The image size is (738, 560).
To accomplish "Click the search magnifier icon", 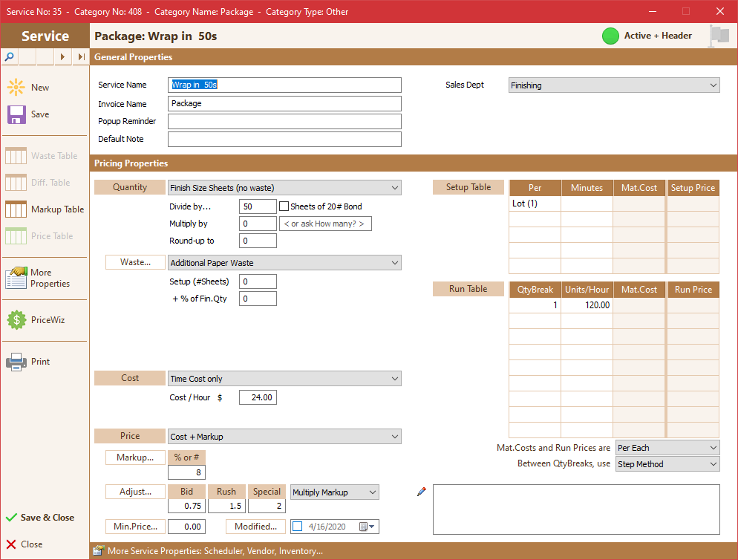I will [10, 57].
